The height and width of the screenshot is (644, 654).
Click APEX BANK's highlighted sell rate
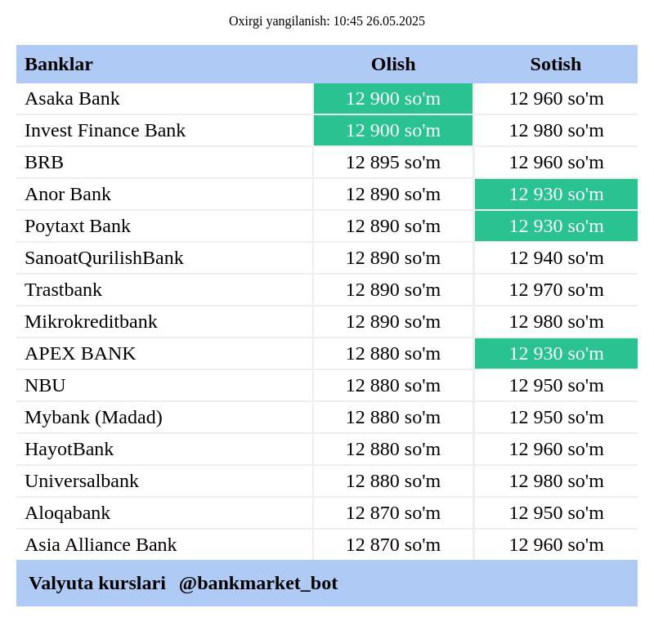[557, 354]
